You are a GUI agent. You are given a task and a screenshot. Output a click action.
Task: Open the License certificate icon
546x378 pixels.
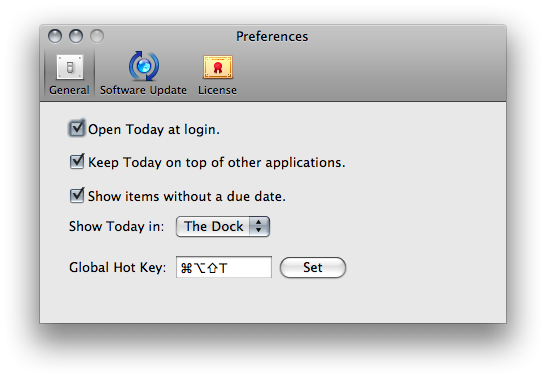click(218, 67)
